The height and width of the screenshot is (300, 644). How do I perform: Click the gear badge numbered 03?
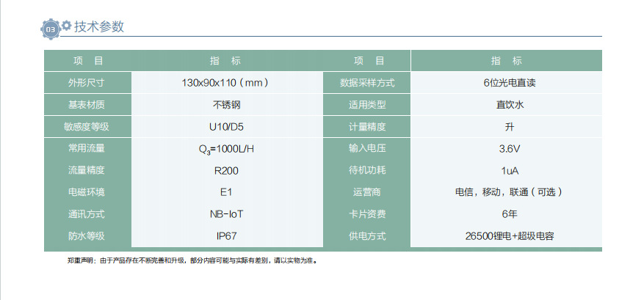pos(50,29)
